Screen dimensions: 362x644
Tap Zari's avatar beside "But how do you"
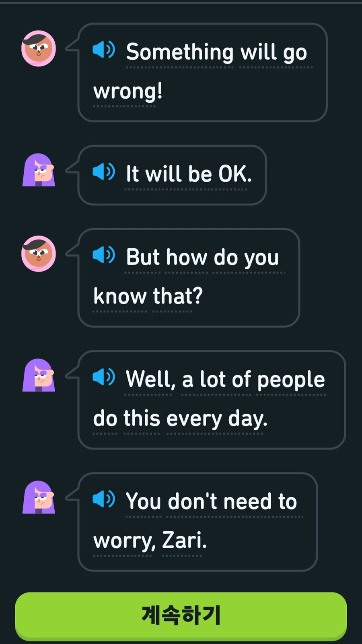coord(39,254)
